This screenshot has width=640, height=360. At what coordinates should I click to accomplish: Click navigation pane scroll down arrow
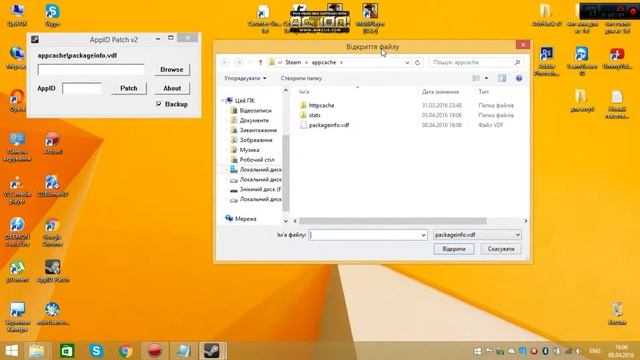click(286, 221)
